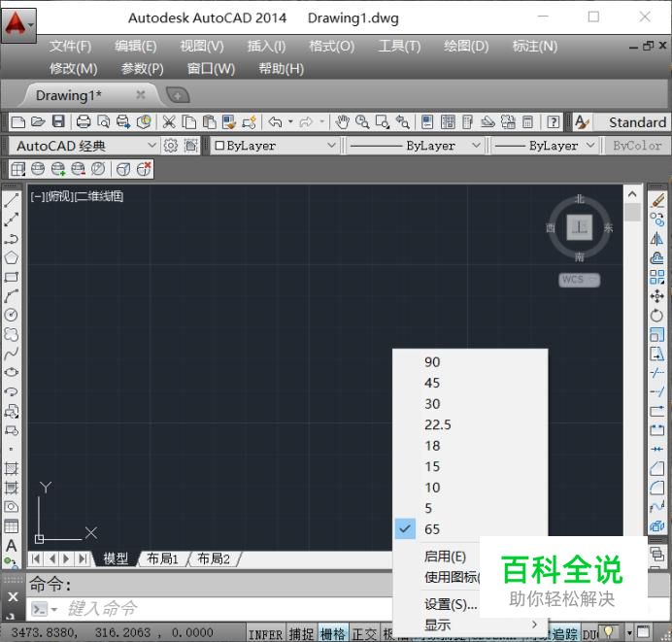Select the Multiline Text A tool
This screenshot has height=642, width=672.
click(11, 546)
